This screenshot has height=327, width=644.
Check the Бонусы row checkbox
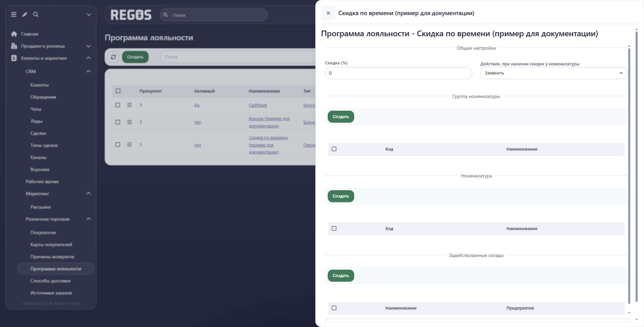[x=118, y=122]
